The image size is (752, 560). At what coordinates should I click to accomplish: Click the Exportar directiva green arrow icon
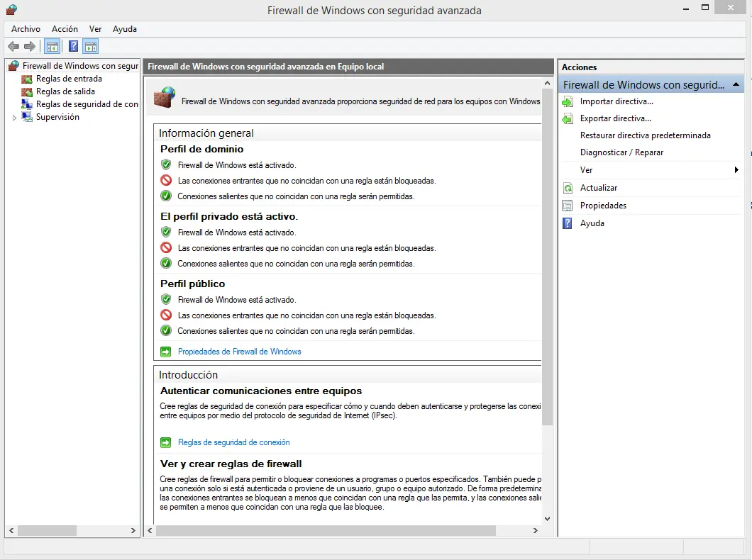568,118
